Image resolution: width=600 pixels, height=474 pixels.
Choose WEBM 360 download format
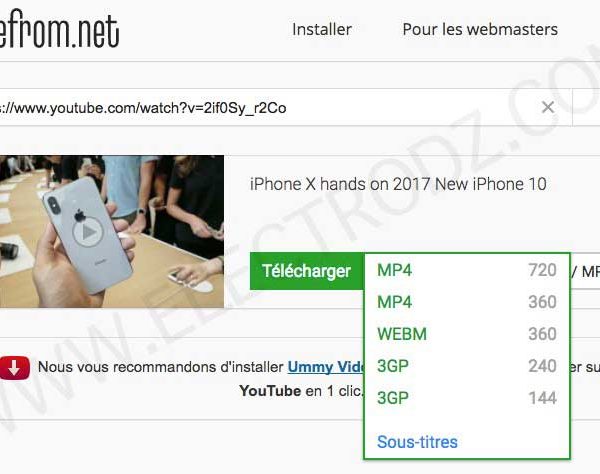click(x=466, y=334)
